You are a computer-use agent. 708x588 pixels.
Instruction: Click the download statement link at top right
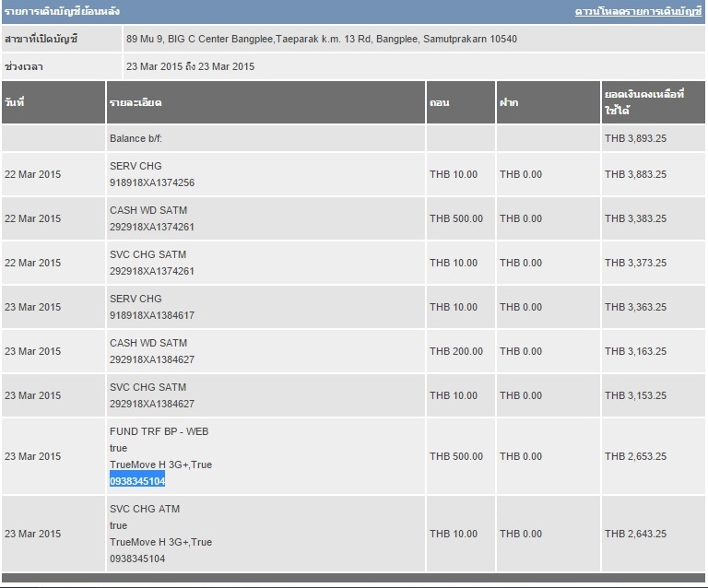click(638, 12)
